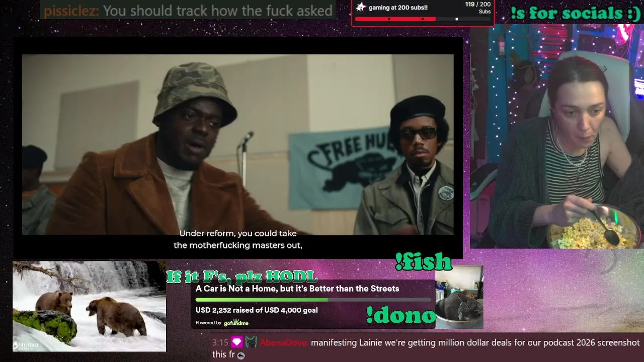Click the 'Under reform' subtitle line
Viewport: 644px width, 362px height.
pyautogui.click(x=238, y=233)
